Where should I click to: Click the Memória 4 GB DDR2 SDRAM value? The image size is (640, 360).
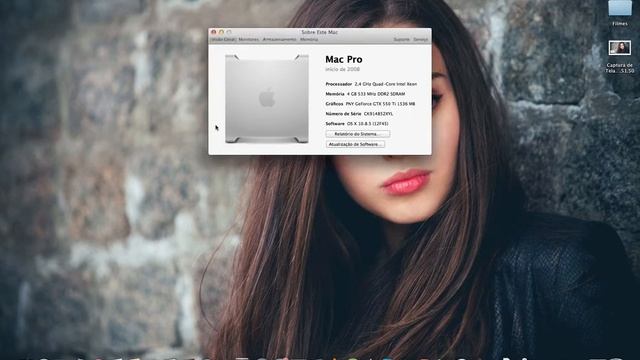pos(376,94)
